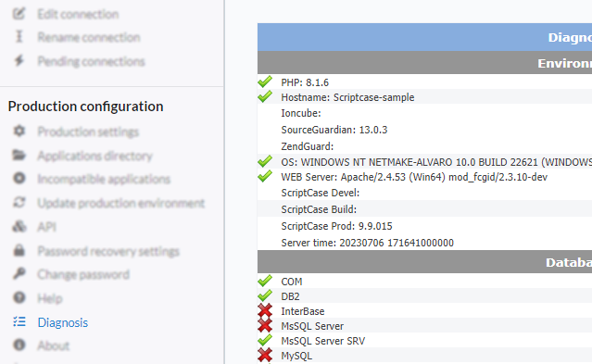Click the red X beside MySQL
592x364 pixels.
coord(265,355)
